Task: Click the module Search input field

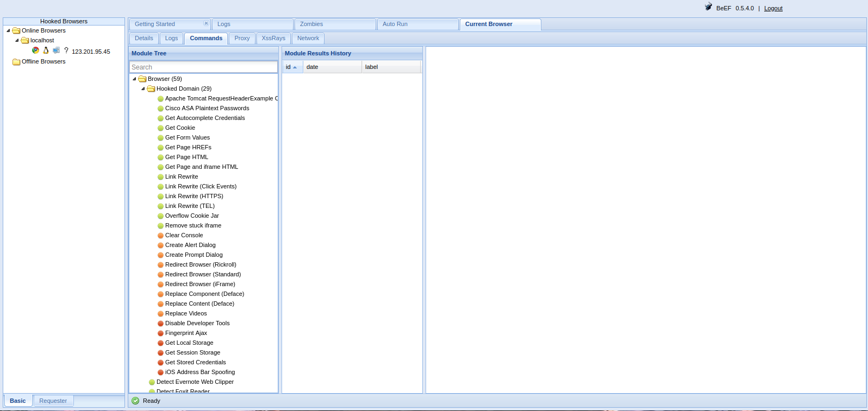Action: (x=203, y=67)
